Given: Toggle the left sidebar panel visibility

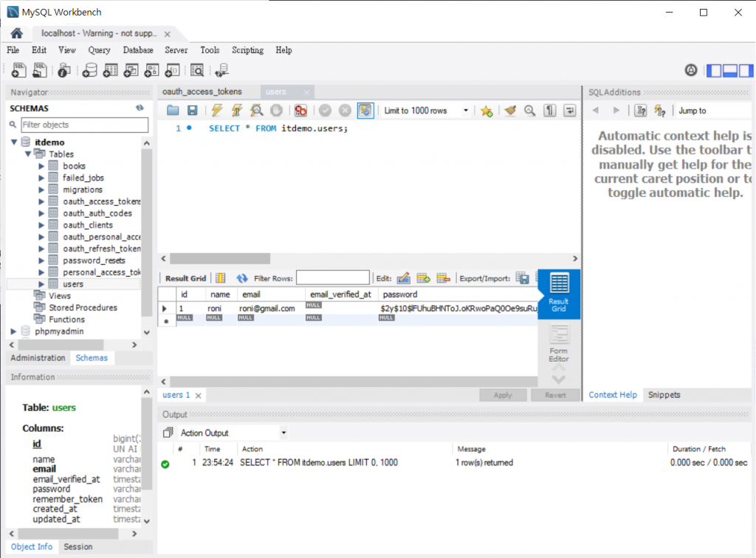Looking at the screenshot, I should [714, 70].
